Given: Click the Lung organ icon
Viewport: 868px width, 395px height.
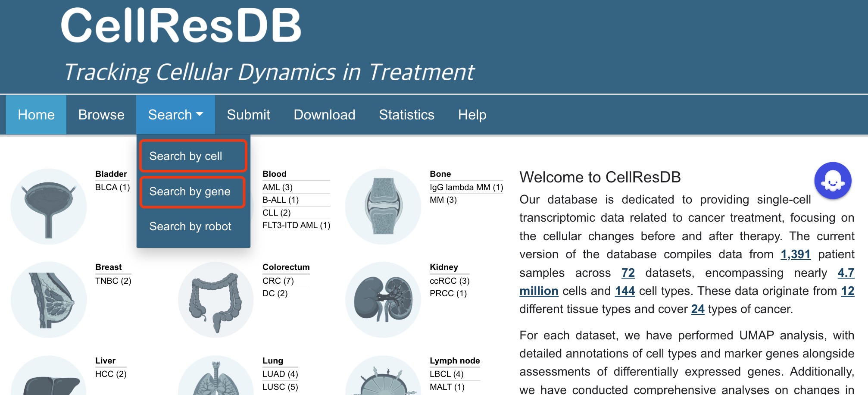Looking at the screenshot, I should pyautogui.click(x=216, y=376).
